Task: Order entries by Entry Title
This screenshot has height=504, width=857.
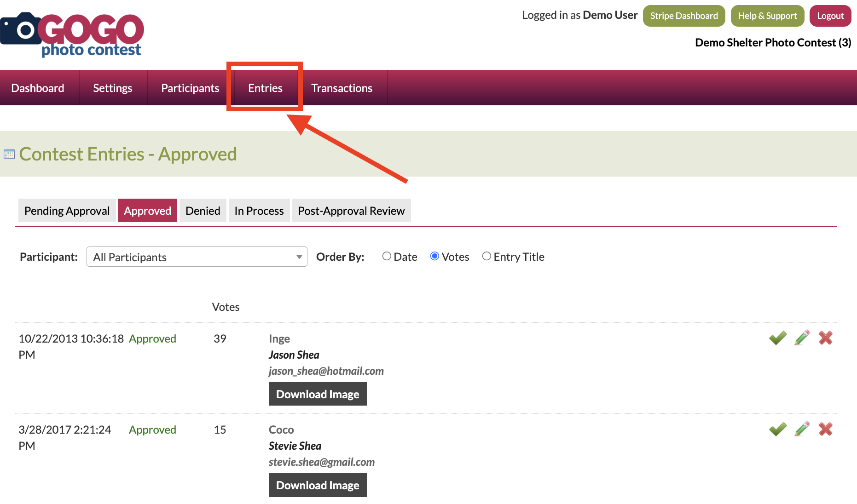Action: tap(486, 257)
